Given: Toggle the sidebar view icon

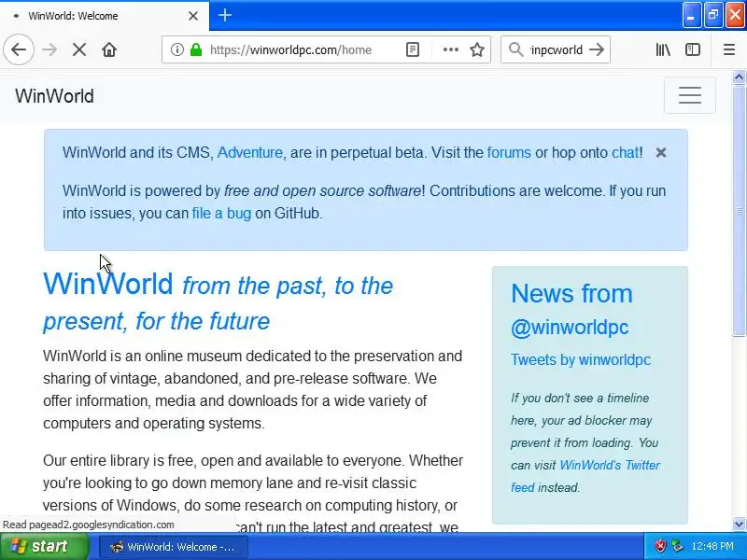Looking at the screenshot, I should pos(693,49).
